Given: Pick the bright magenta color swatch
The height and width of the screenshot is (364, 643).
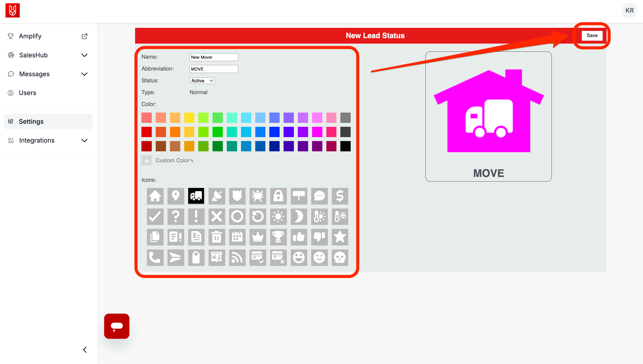Looking at the screenshot, I should click(317, 132).
